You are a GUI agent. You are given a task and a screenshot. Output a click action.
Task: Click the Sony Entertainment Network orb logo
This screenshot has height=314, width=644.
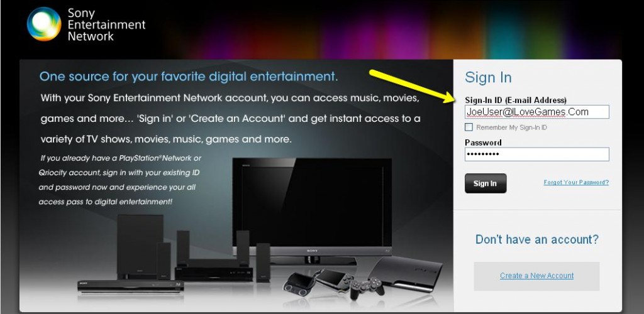tap(44, 24)
